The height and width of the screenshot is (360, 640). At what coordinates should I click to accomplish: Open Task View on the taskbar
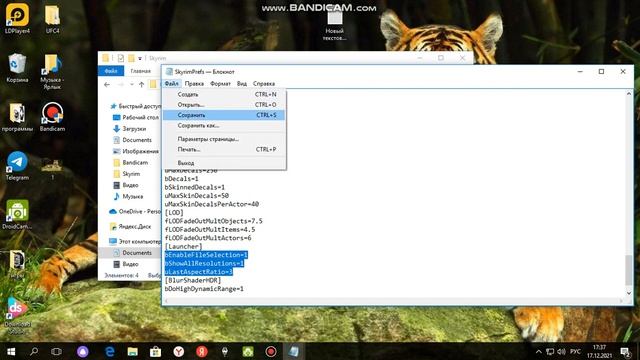[56, 351]
